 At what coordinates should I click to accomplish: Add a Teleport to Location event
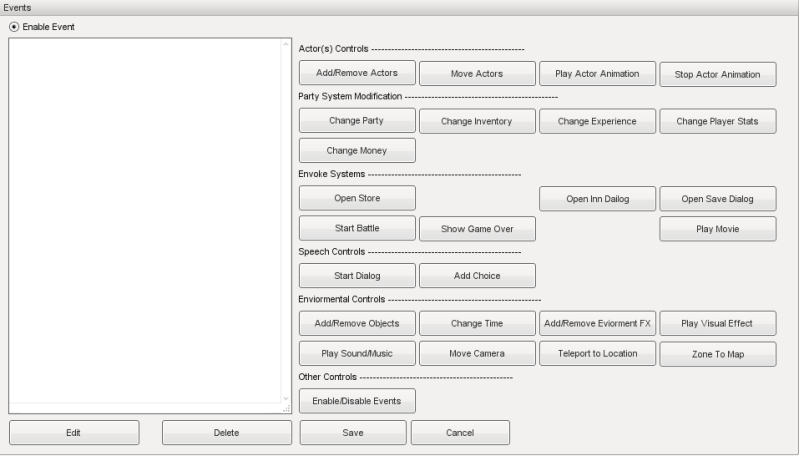tap(597, 353)
